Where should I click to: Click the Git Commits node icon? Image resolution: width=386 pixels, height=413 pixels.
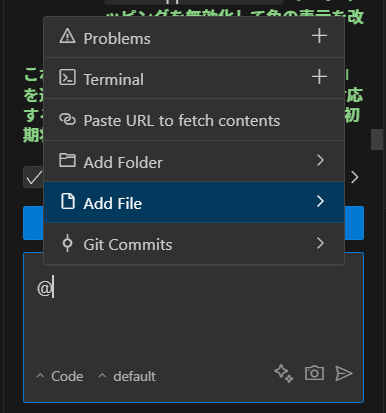[x=67, y=243]
